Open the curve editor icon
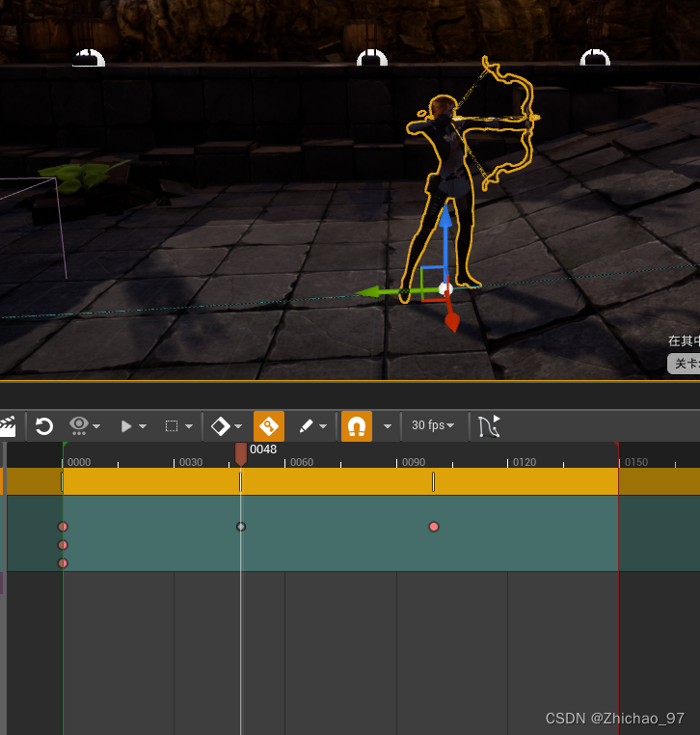This screenshot has width=700, height=735. tap(490, 425)
